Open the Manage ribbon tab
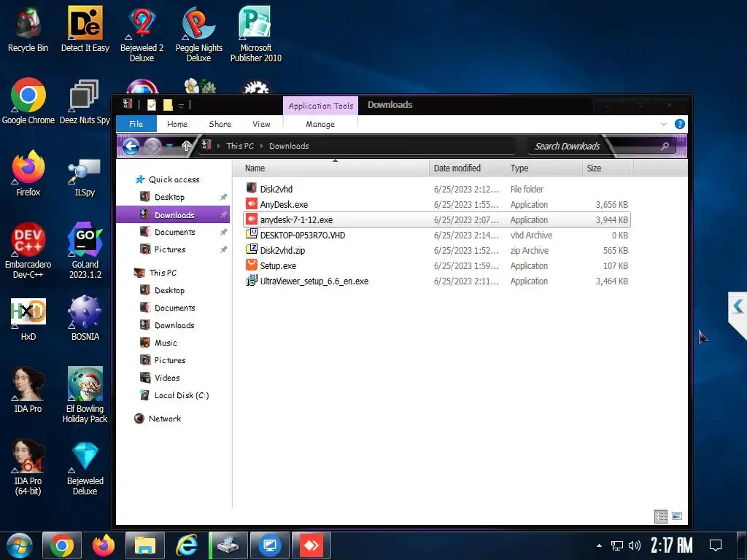The image size is (747, 560). click(320, 124)
